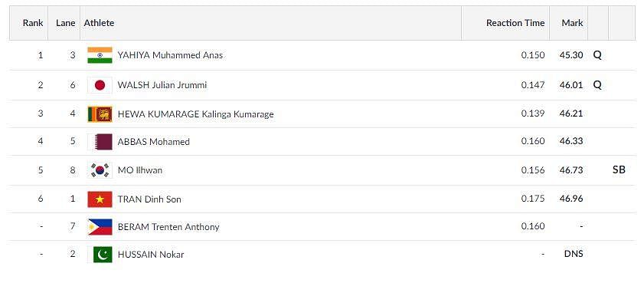Click the Japan flag icon

tap(100, 85)
